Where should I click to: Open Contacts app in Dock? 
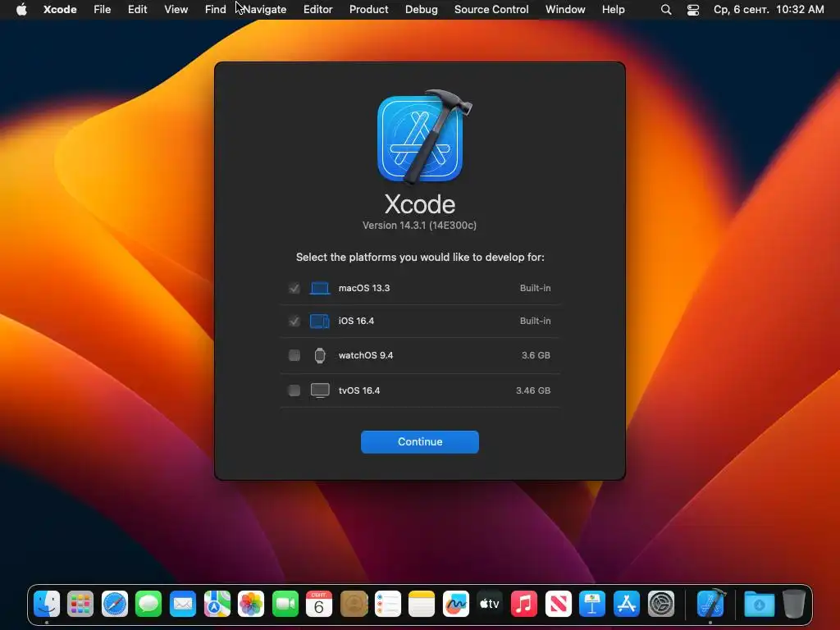354,605
